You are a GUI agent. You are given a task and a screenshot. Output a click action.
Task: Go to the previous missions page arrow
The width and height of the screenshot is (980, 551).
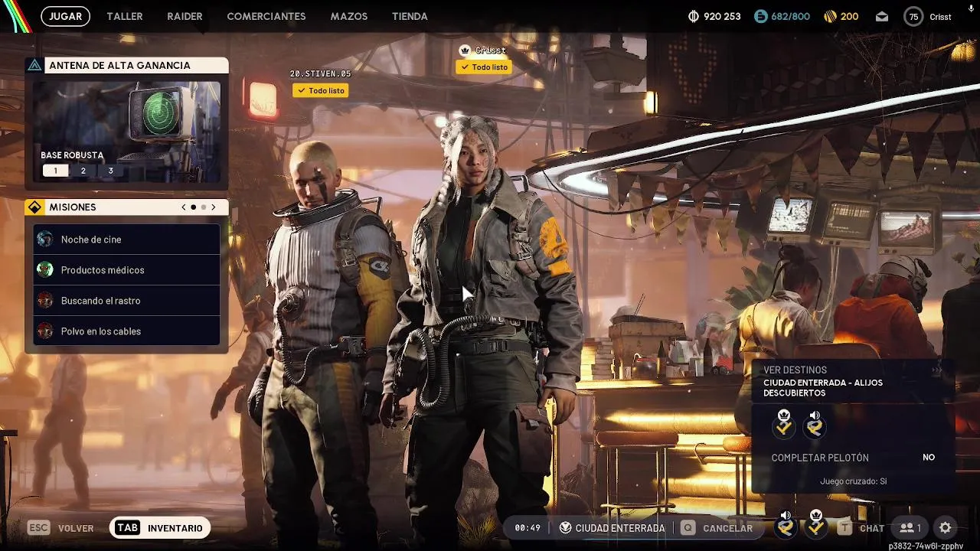coord(183,207)
